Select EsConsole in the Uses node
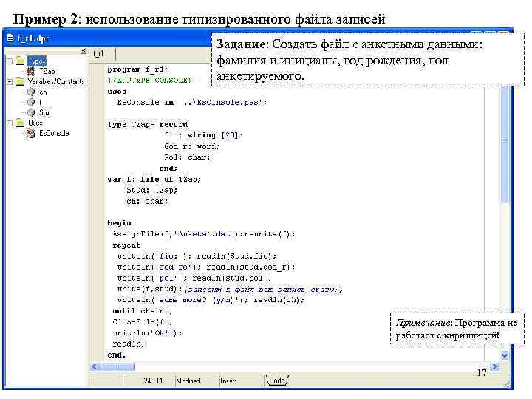Screen dimensions: 532x399 (x=54, y=134)
